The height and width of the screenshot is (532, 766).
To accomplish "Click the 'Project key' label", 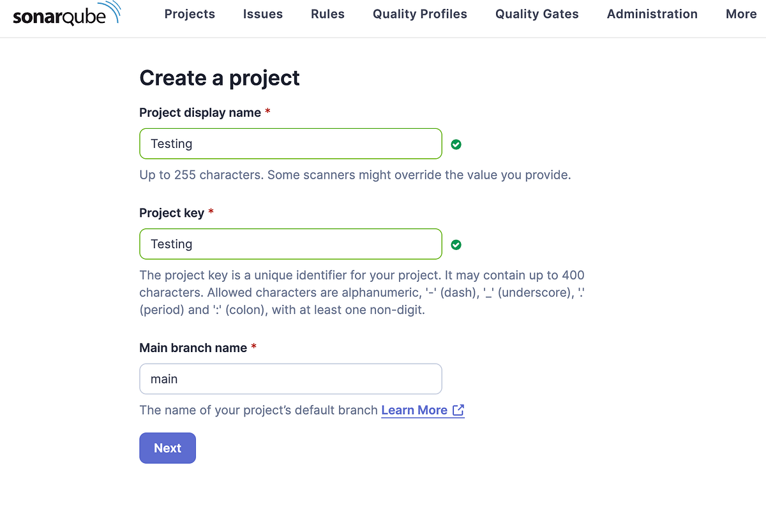I will (x=171, y=212).
